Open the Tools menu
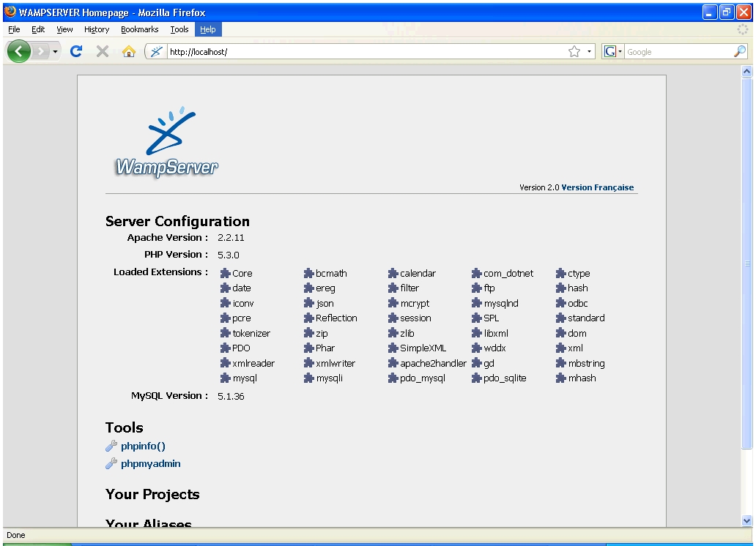The width and height of the screenshot is (756, 546). [x=179, y=29]
